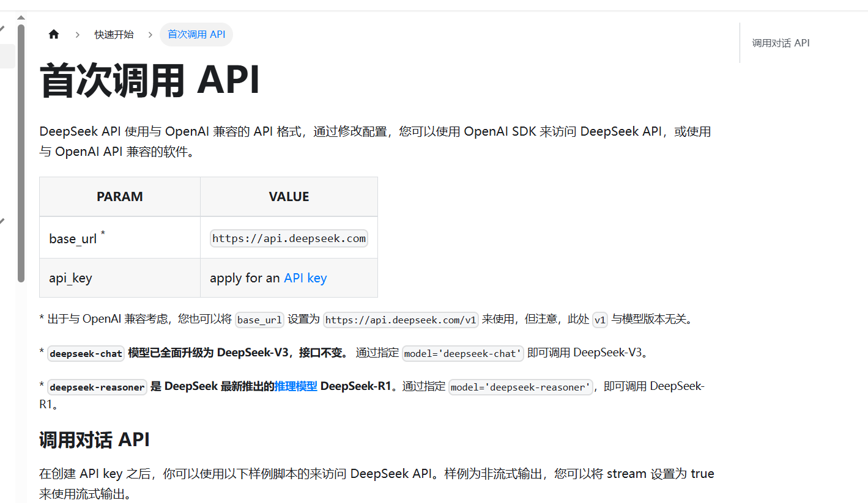Click the home icon in the breadcrumb

54,34
